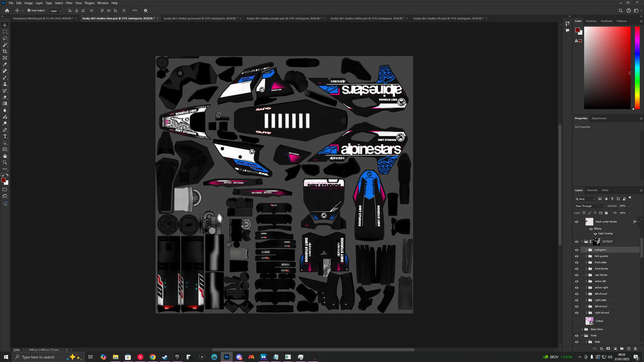Expand the swingarm group
644x362 pixels.
click(586, 250)
